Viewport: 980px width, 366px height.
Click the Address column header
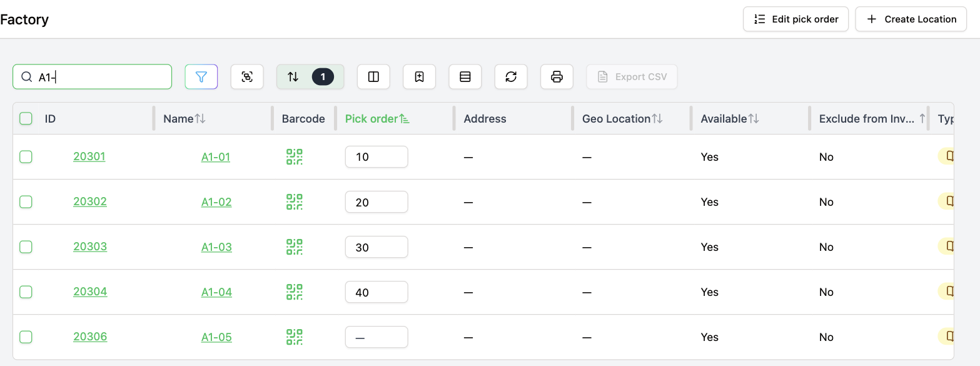click(x=485, y=119)
